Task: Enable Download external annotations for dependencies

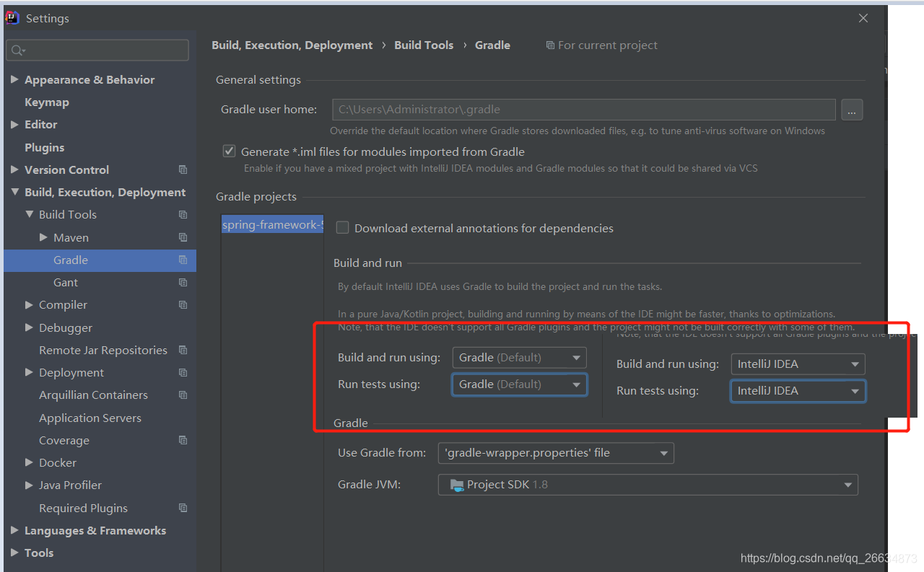Action: (342, 228)
